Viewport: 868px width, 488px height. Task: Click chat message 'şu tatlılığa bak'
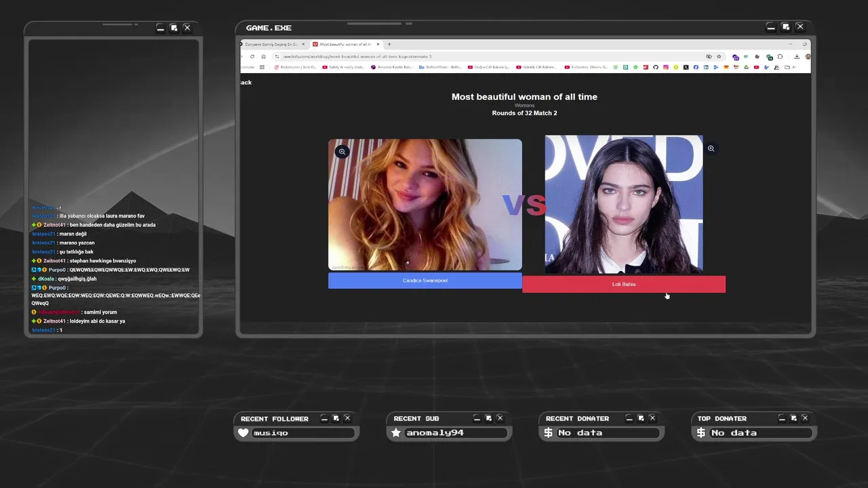[x=77, y=252]
